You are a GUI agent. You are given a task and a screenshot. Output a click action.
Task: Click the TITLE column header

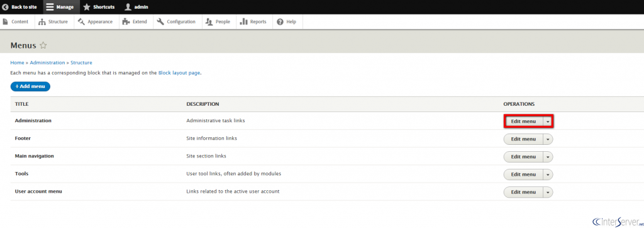21,104
